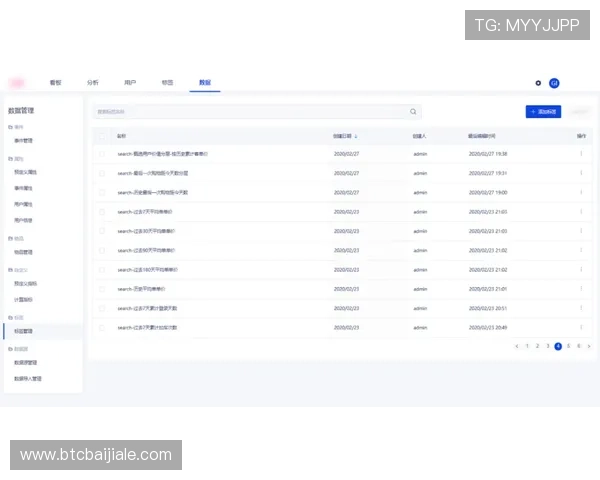600x480 pixels.
Task: Open the more-options menu for the 过去180天 row
Action: [x=581, y=269]
